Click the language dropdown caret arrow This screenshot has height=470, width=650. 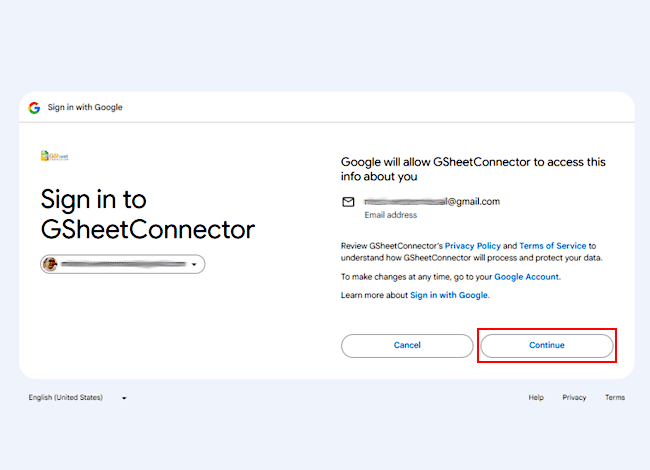click(124, 398)
